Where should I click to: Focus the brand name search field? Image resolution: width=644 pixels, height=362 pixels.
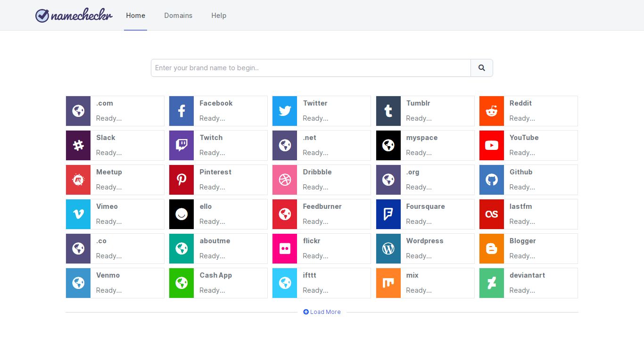click(x=311, y=68)
